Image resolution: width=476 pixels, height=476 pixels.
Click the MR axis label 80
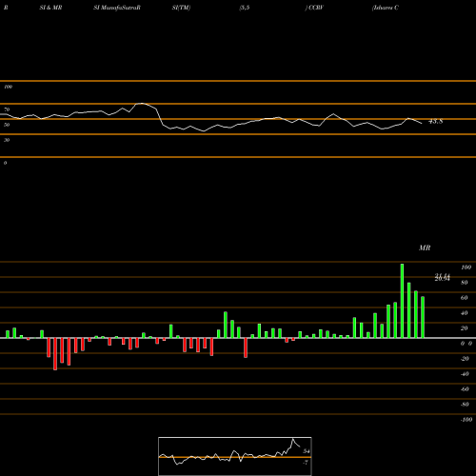click(x=465, y=283)
